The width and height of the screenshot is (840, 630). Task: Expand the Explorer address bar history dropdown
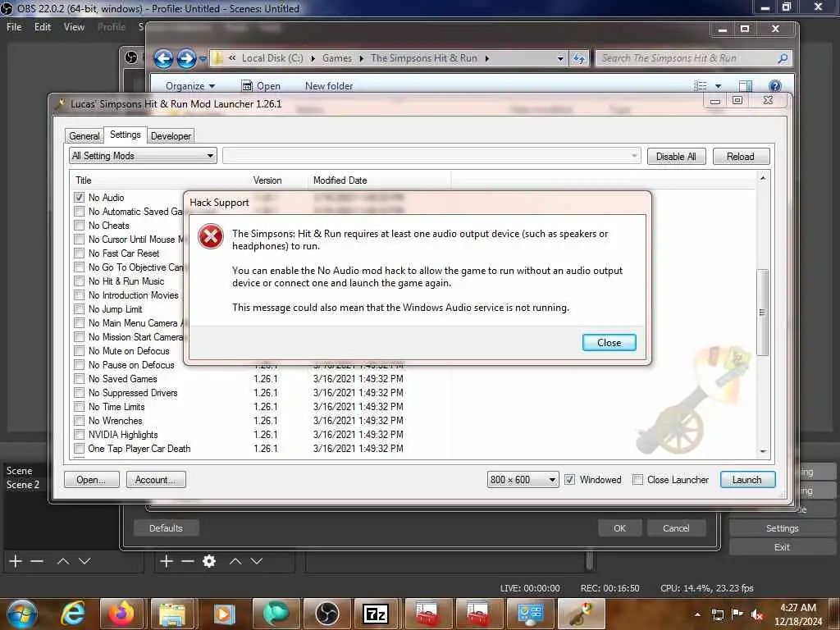(560, 58)
